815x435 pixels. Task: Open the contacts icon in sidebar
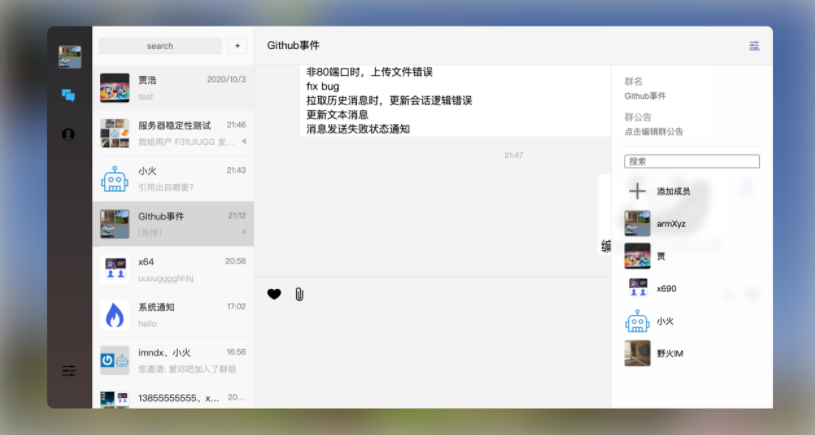pyautogui.click(x=68, y=135)
